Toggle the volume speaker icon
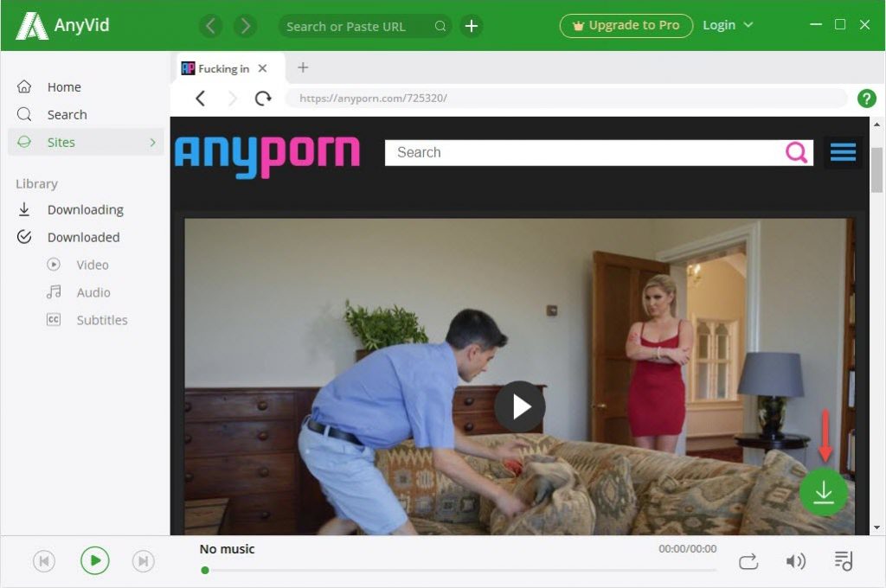886x588 pixels. [796, 561]
